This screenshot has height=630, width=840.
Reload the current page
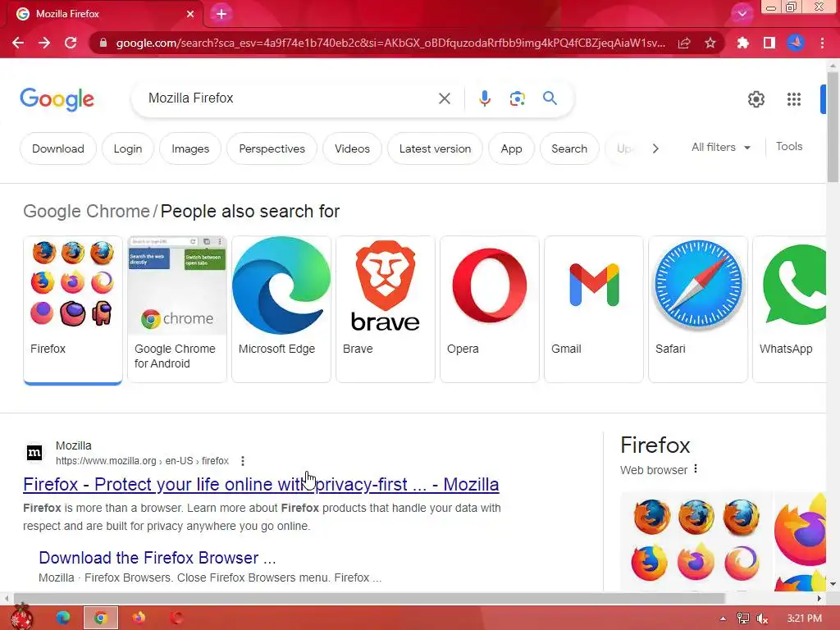(71, 43)
